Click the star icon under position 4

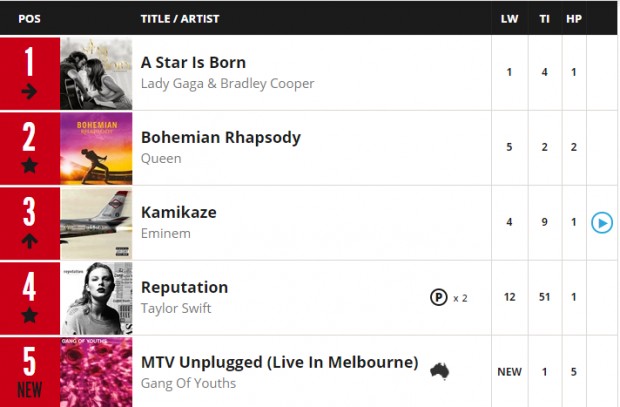(x=29, y=315)
